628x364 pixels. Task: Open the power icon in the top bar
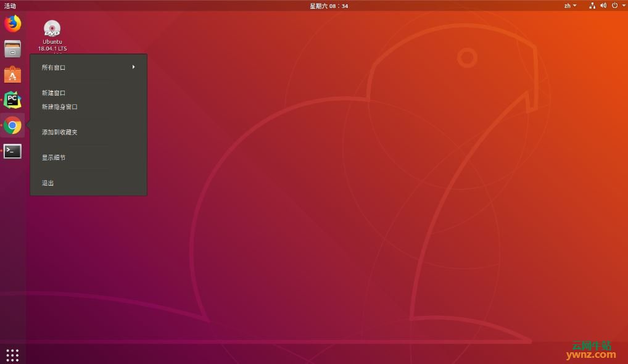[x=614, y=6]
